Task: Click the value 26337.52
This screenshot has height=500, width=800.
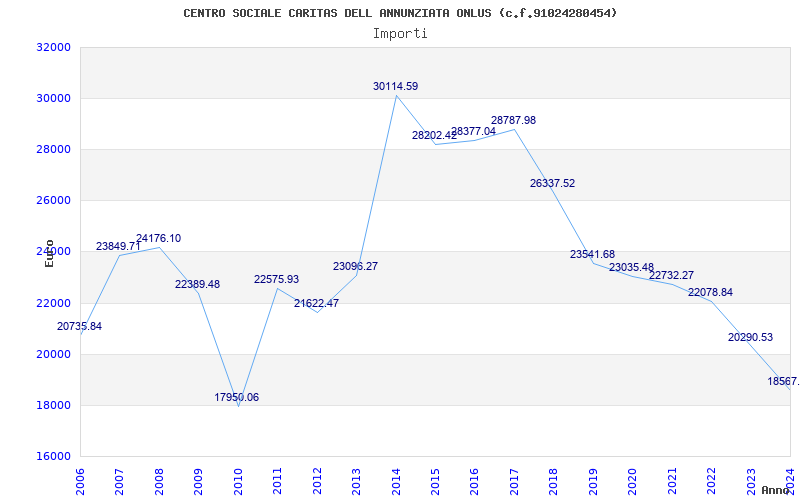Action: (x=553, y=183)
